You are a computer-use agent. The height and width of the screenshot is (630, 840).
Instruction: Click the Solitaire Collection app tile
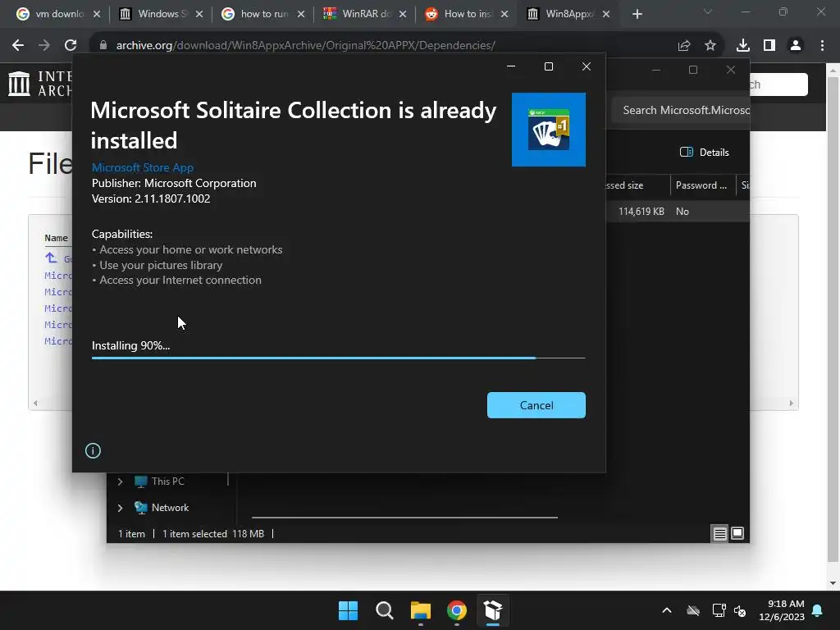[x=549, y=130]
